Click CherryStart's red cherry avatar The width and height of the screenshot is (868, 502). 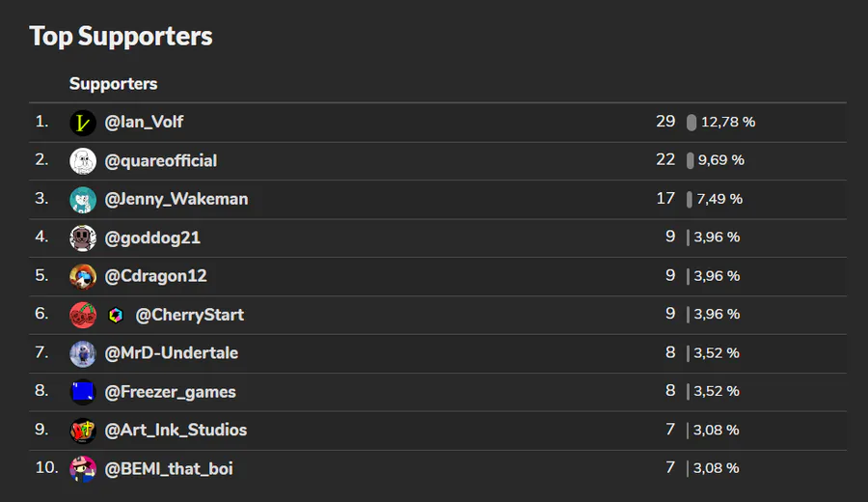click(83, 316)
